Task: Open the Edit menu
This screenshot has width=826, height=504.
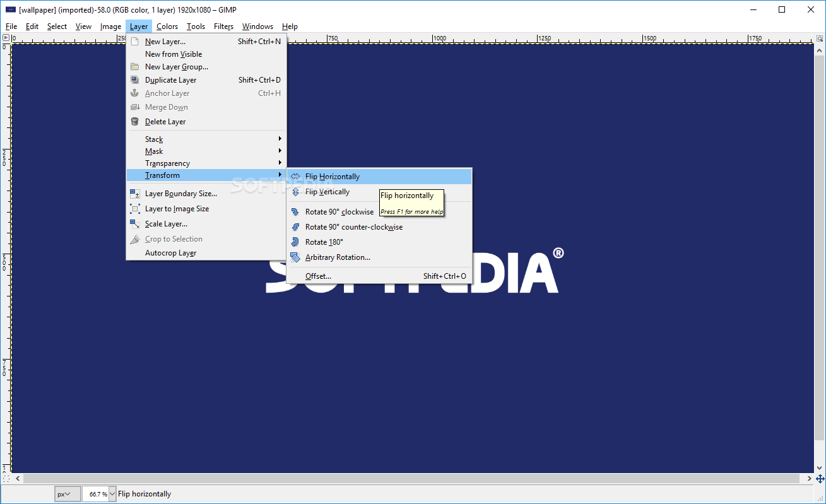Action: [x=32, y=26]
